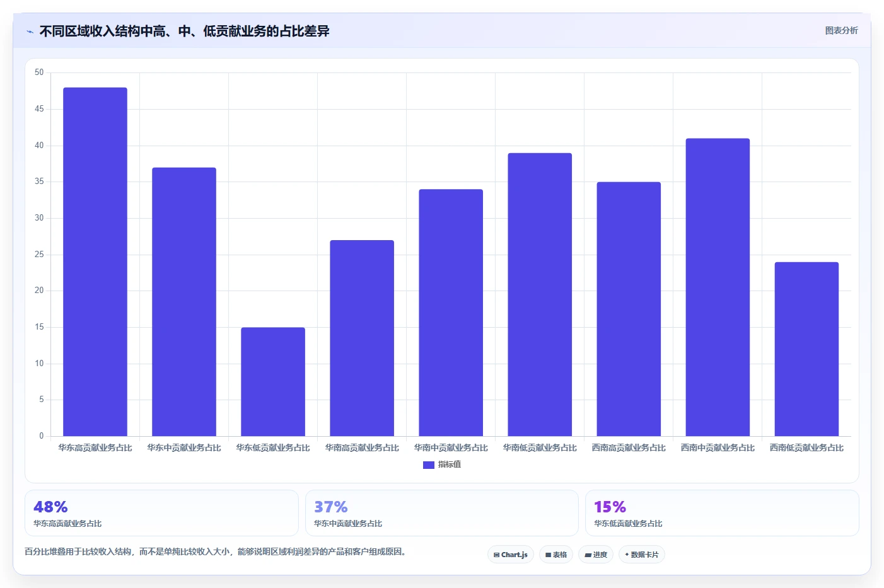Select the 华东高贡献业务占比 bar

[95, 262]
